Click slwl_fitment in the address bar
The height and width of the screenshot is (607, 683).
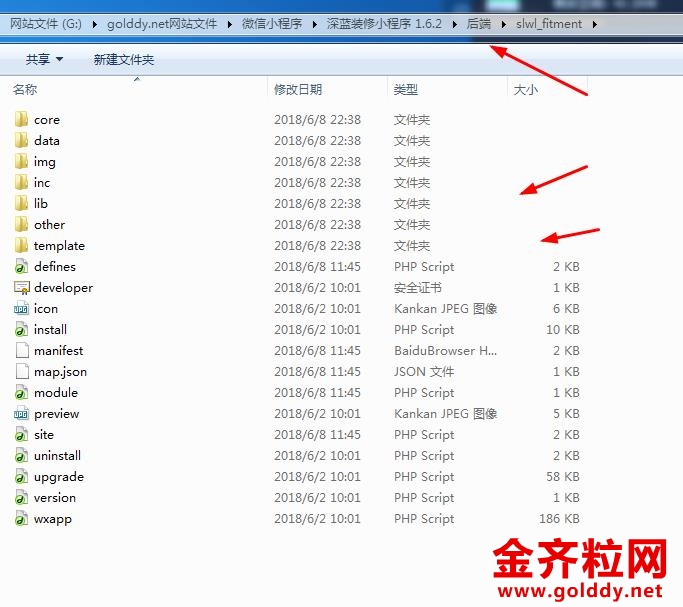point(549,24)
